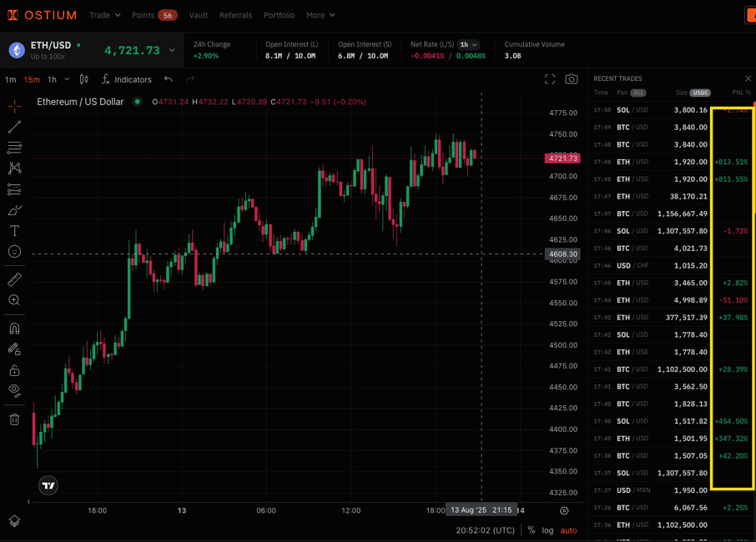Pick the ruler measure tool
Screen dimensions: 756x542
coord(14,279)
